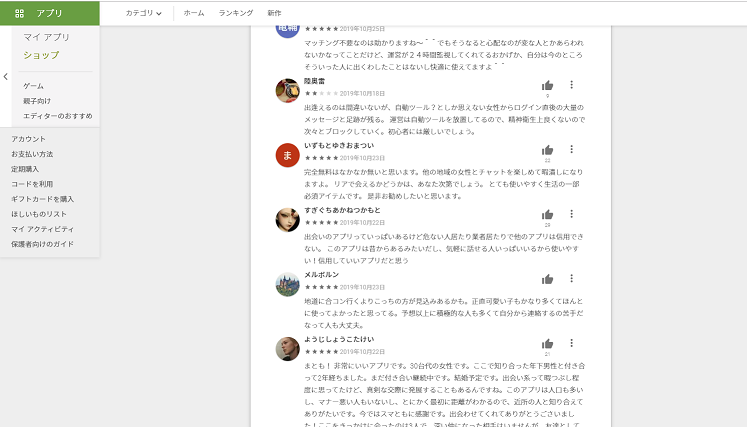
Task: Open the カテゴリ dropdown
Action: coord(143,13)
